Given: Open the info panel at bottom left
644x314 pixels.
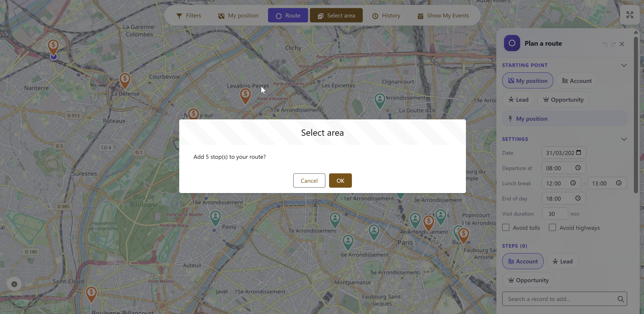Looking at the screenshot, I should pyautogui.click(x=14, y=284).
